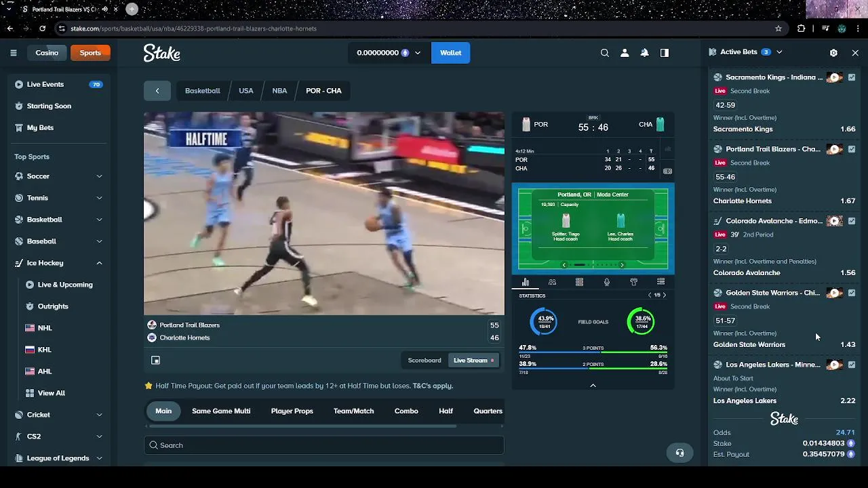Open stats icon for Los Angeles Lakers bet

[852, 365]
